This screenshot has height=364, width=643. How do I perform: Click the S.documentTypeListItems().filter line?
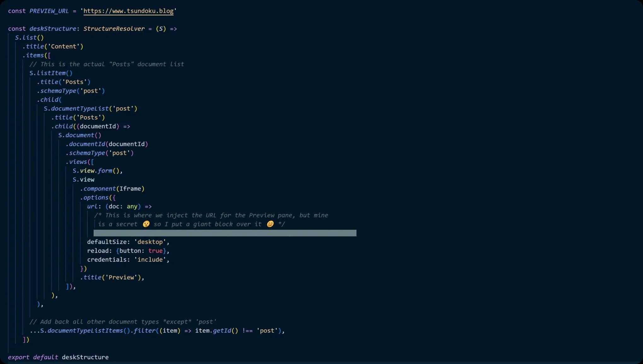point(157,331)
